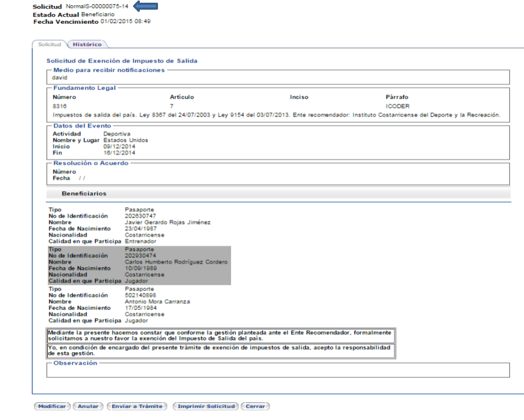Click inside the Observación box
Screen dimensions: 524x420
[277, 371]
